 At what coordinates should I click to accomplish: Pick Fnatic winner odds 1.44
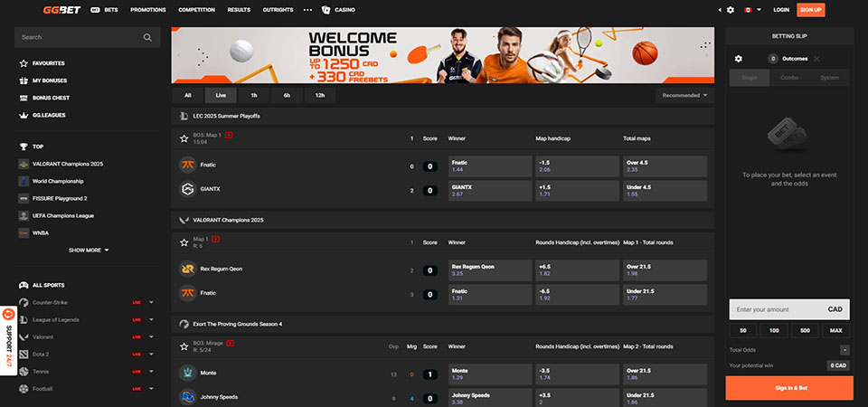(490, 166)
